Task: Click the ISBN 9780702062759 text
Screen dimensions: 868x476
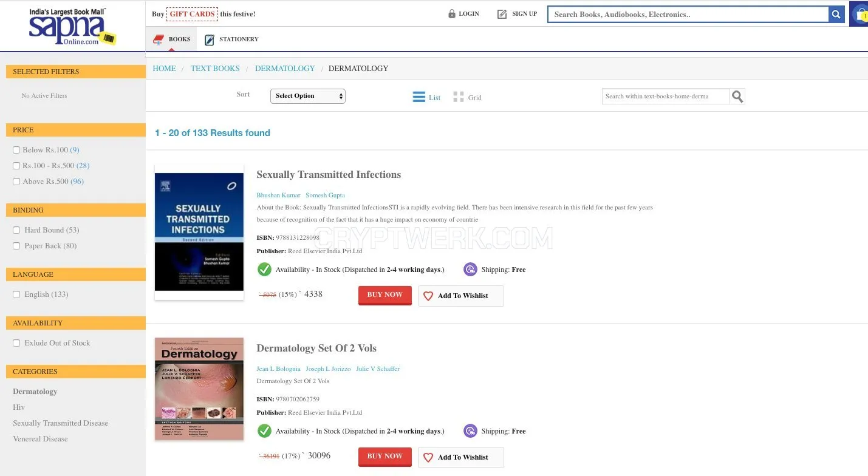Action: [288, 399]
